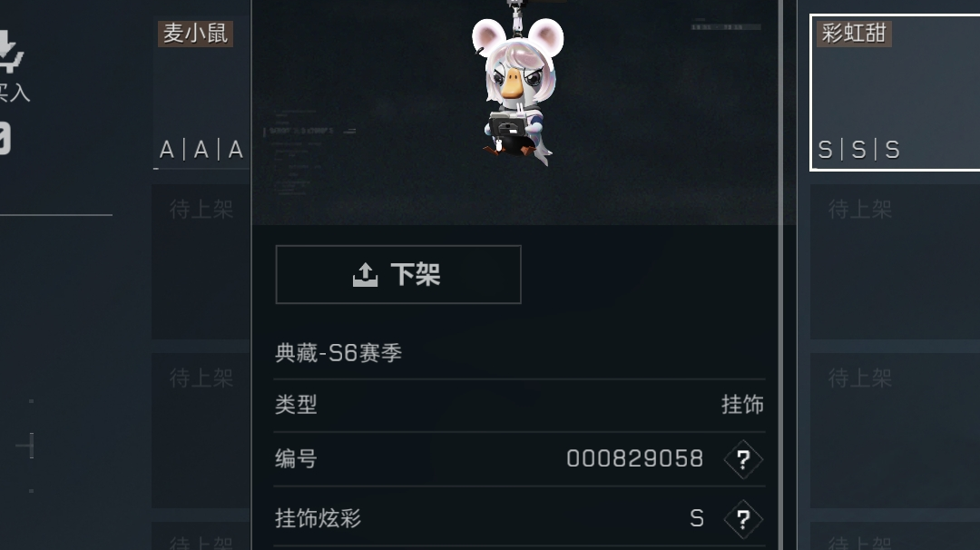This screenshot has width=980, height=550.
Task: Open the help icon beside 编号
Action: (743, 459)
